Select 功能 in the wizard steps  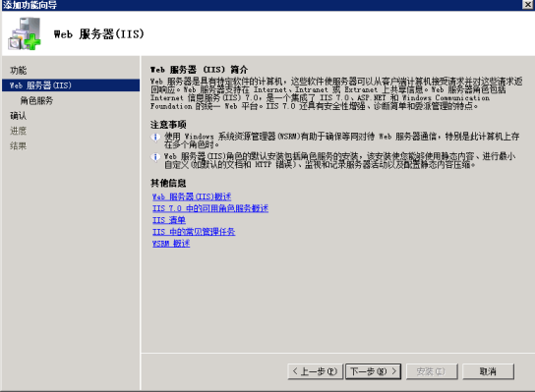18,70
